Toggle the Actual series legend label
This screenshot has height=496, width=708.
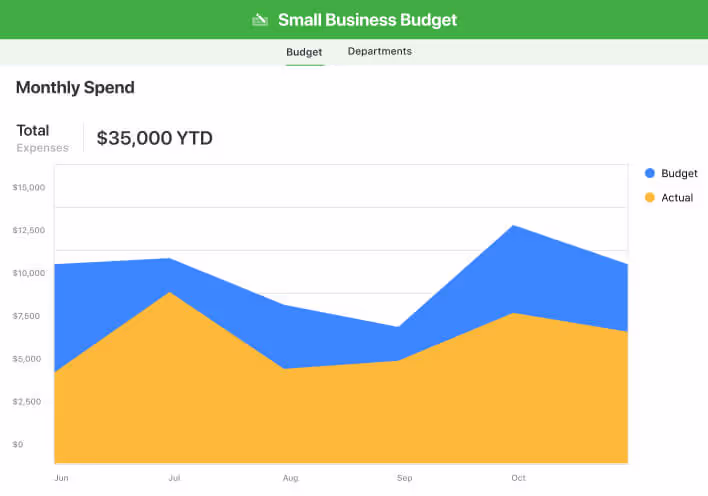(x=677, y=198)
